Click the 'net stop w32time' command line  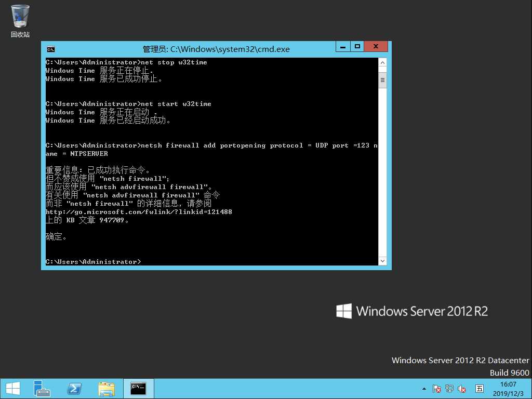coord(126,62)
